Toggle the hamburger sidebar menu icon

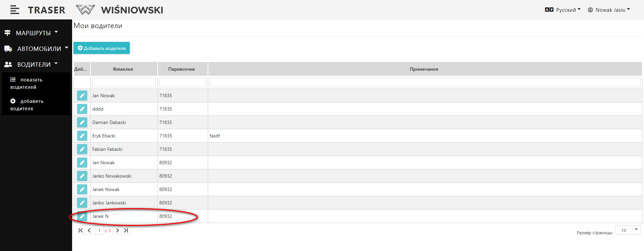tap(14, 10)
